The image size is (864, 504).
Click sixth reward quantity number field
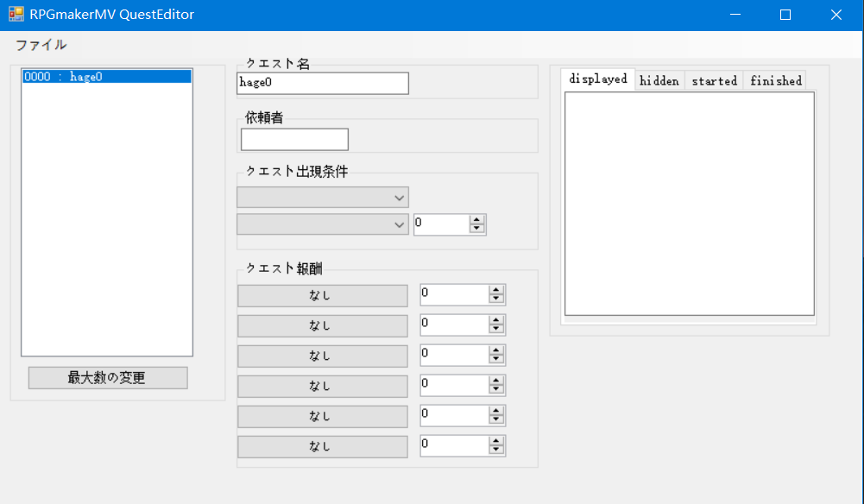455,446
